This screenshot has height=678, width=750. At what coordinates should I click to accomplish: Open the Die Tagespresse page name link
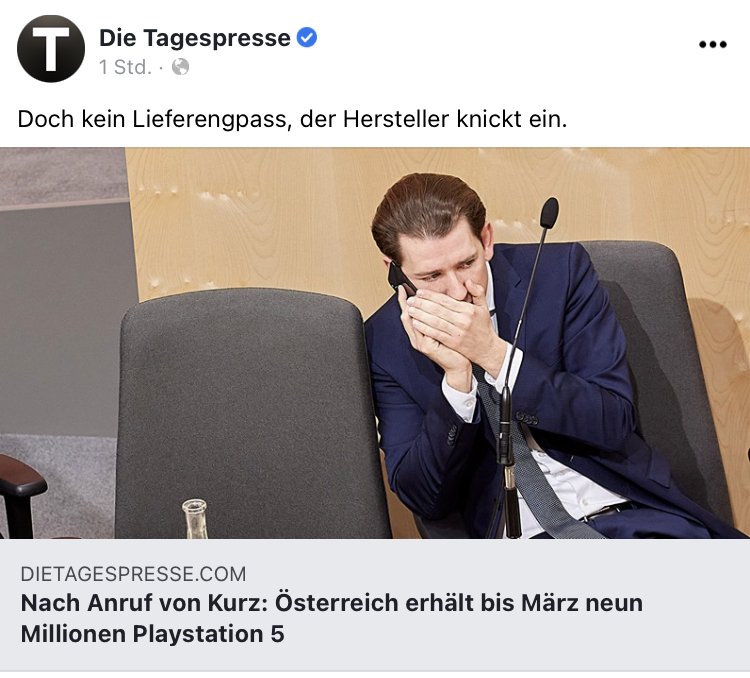point(195,38)
